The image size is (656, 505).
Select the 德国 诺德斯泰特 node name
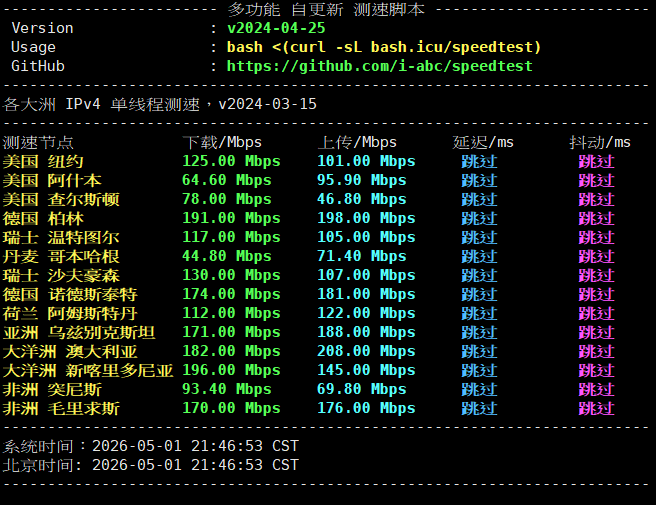(70, 294)
